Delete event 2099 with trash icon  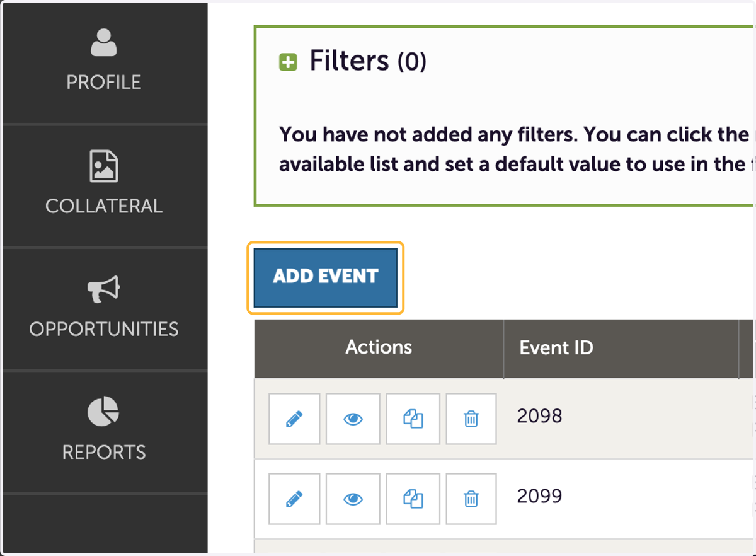(x=471, y=499)
